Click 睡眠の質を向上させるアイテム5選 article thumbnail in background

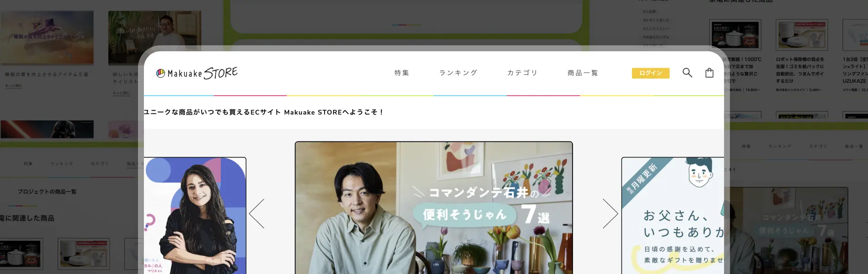tap(47, 38)
